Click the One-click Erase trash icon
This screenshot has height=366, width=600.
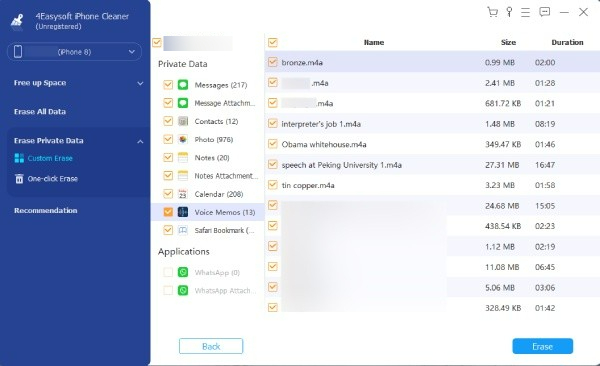coord(19,178)
